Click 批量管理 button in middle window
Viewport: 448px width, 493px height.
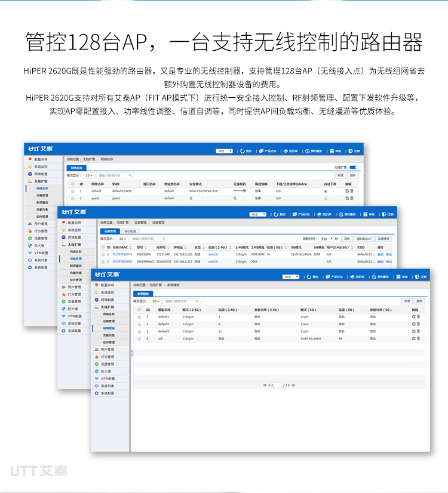pyautogui.click(x=383, y=239)
